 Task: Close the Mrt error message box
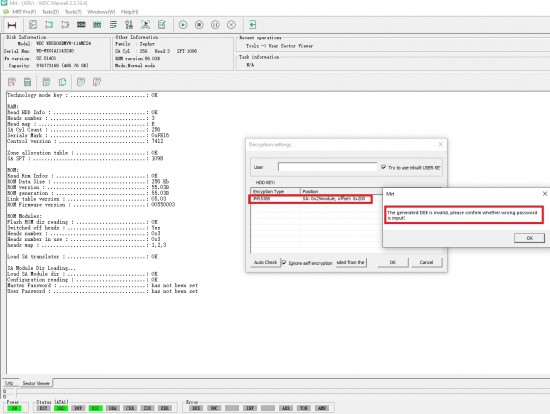pyautogui.click(x=544, y=194)
